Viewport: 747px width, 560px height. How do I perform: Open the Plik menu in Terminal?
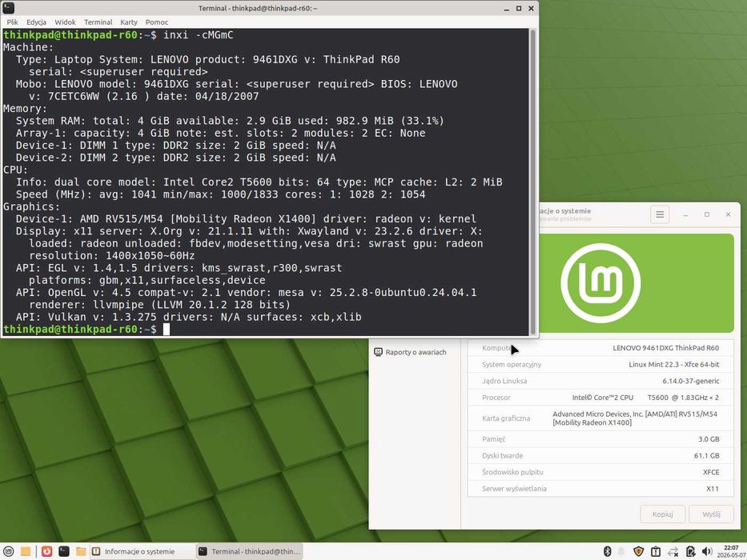tap(12, 22)
